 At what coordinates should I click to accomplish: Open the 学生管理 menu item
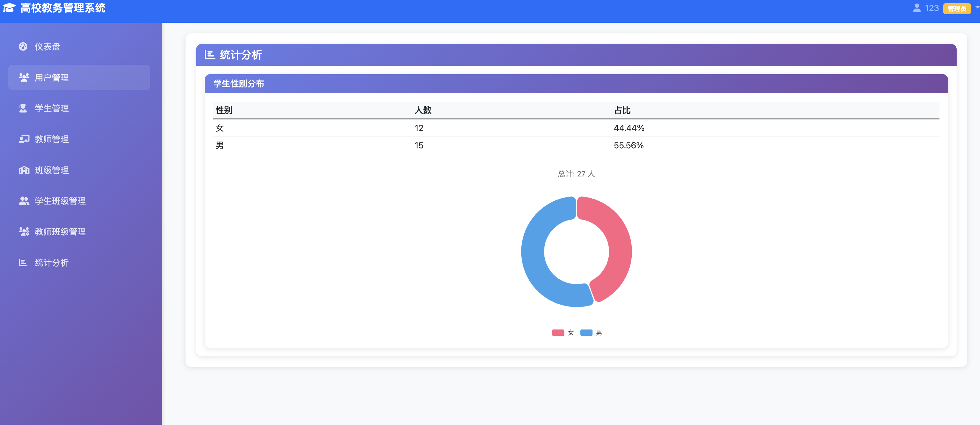click(52, 108)
